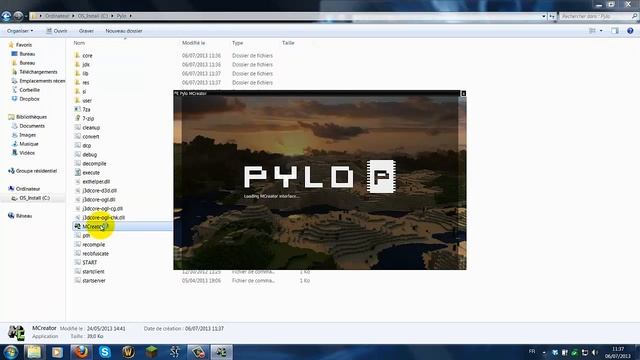
Task: Open Documents library
Action: (x=32, y=126)
